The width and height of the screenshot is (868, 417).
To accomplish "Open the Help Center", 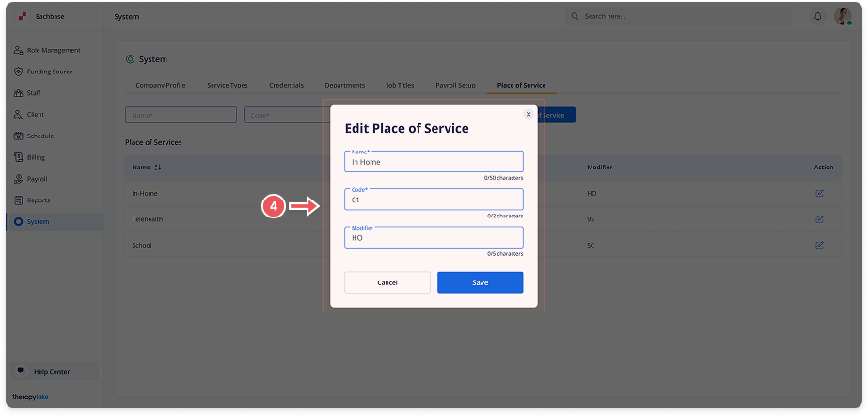I will click(52, 371).
